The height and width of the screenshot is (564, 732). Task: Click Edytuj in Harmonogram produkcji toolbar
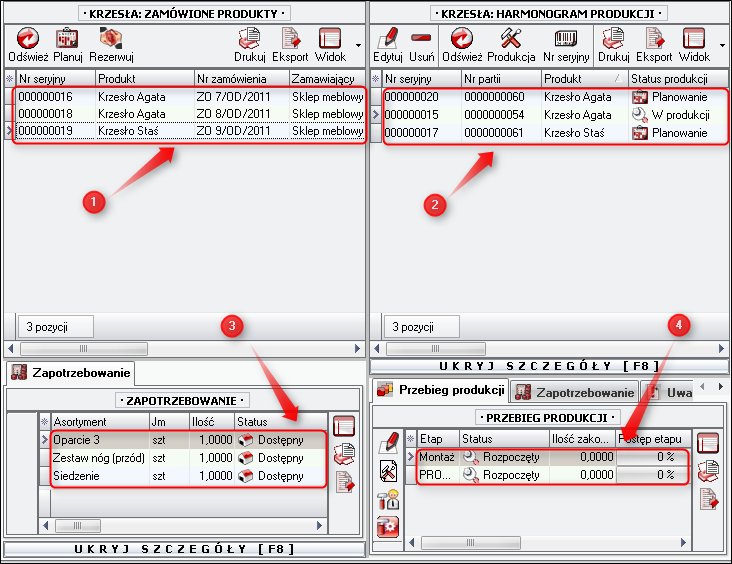(x=387, y=45)
